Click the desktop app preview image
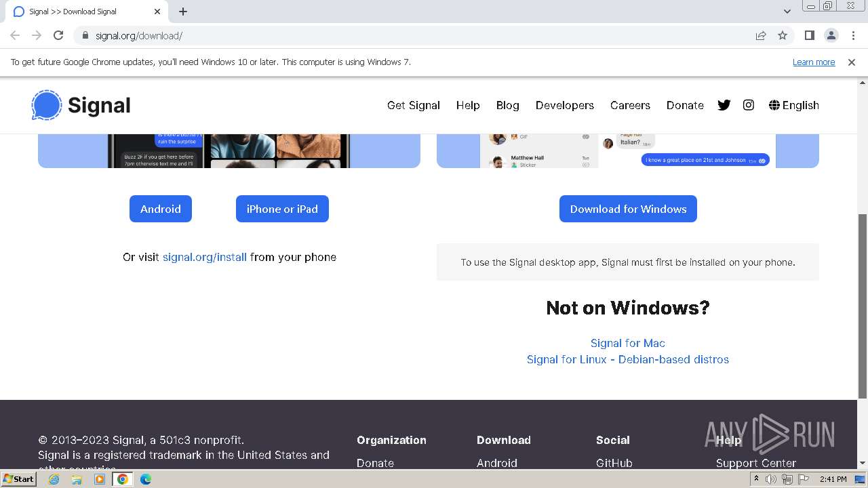 (x=628, y=150)
